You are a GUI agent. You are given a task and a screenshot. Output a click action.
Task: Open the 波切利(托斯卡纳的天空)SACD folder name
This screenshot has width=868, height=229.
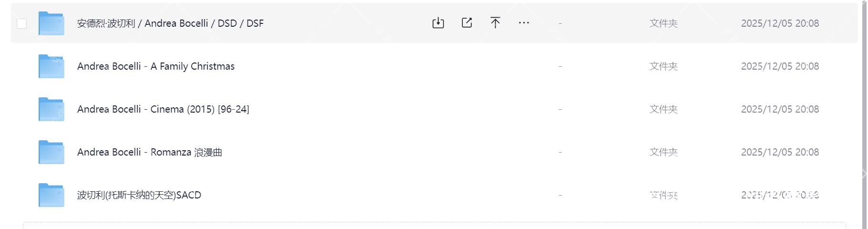click(x=139, y=195)
